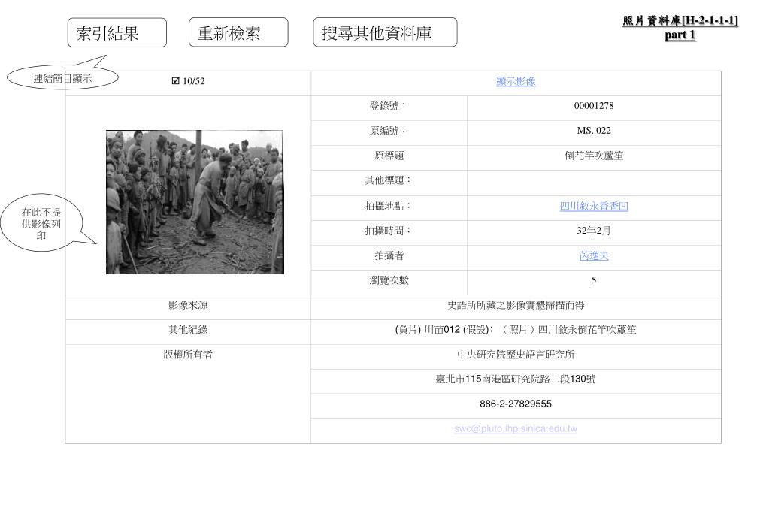Viewport: 769px width, 532px height.
Task: Select phone number 886-2-27829555
Action: click(516, 404)
